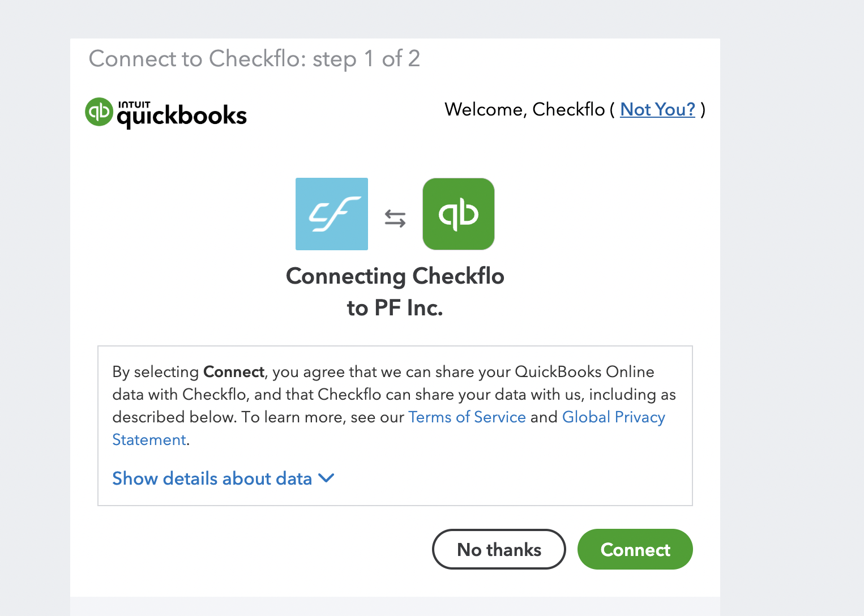Open the Show details about data link

point(212,478)
